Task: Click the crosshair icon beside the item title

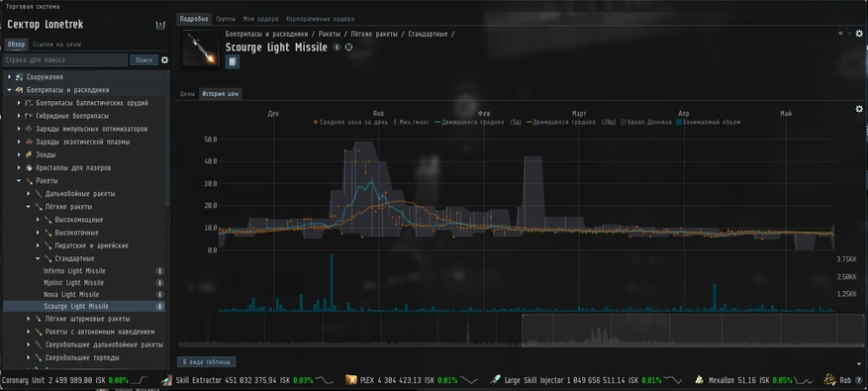Action: click(x=348, y=48)
